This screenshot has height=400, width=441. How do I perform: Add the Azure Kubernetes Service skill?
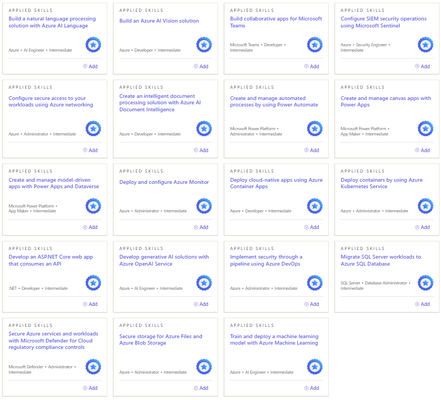pyautogui.click(x=422, y=227)
